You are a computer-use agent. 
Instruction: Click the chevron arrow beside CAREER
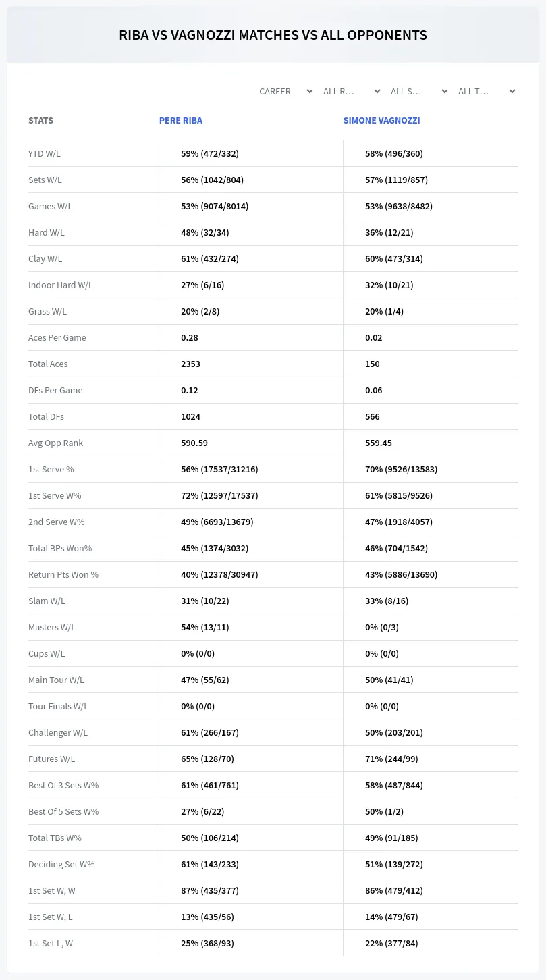310,91
